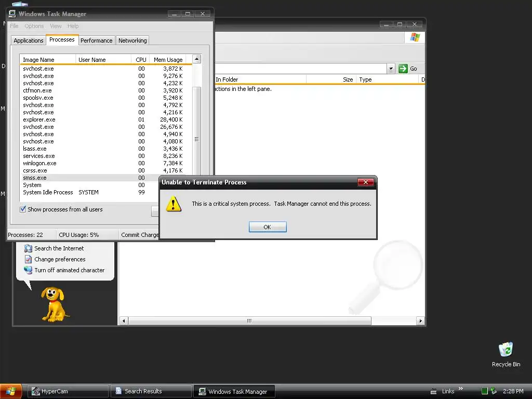Viewport: 532px width, 399px height.
Task: Sort processes by User Name column
Action: click(103, 60)
